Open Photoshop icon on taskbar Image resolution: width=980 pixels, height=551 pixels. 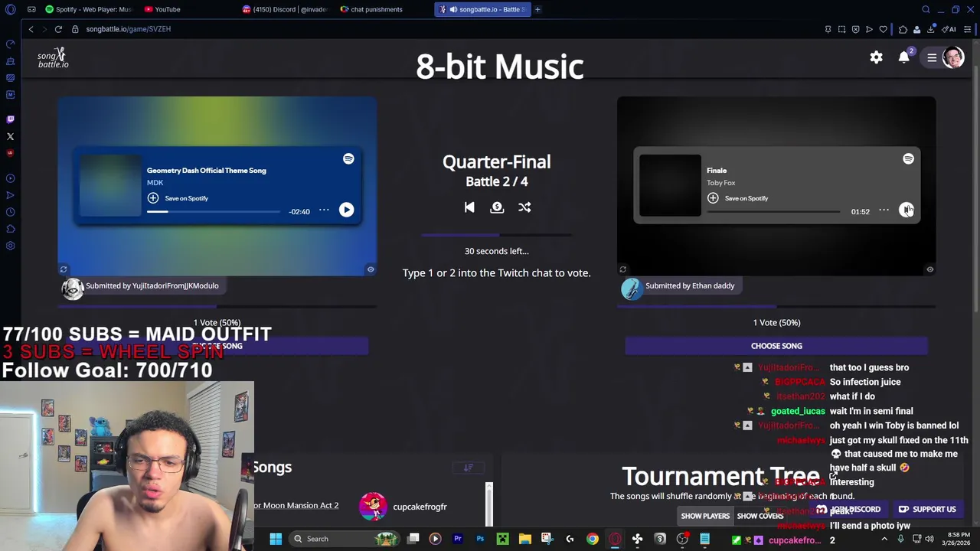480,539
